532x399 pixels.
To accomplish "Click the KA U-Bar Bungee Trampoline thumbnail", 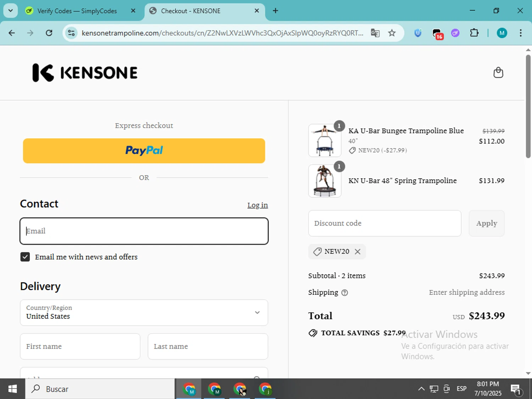I will 325,140.
